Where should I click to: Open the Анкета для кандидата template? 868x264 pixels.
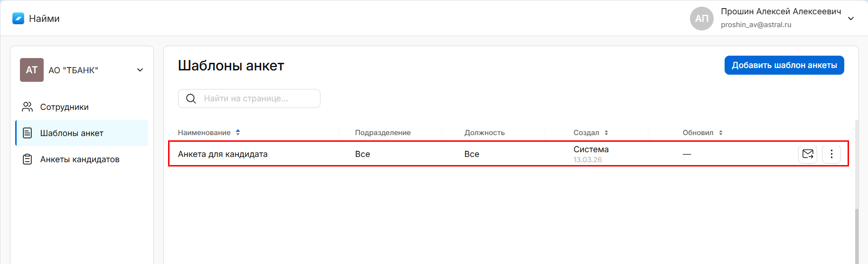pyautogui.click(x=223, y=154)
